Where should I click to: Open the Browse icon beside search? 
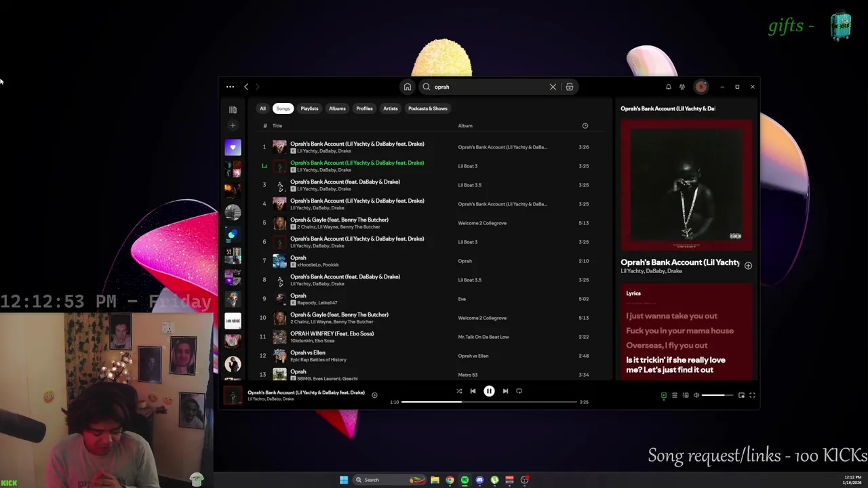pos(570,87)
